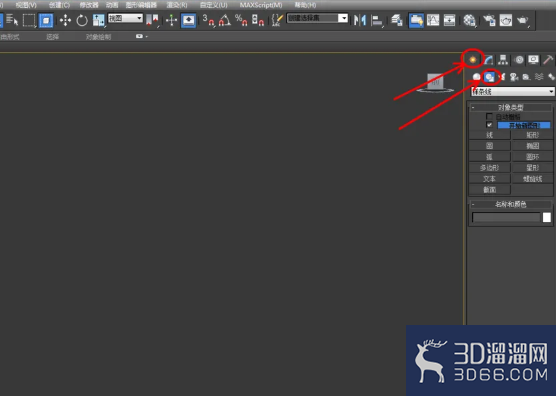
Task: Click the Align tool icon
Action: point(377,20)
